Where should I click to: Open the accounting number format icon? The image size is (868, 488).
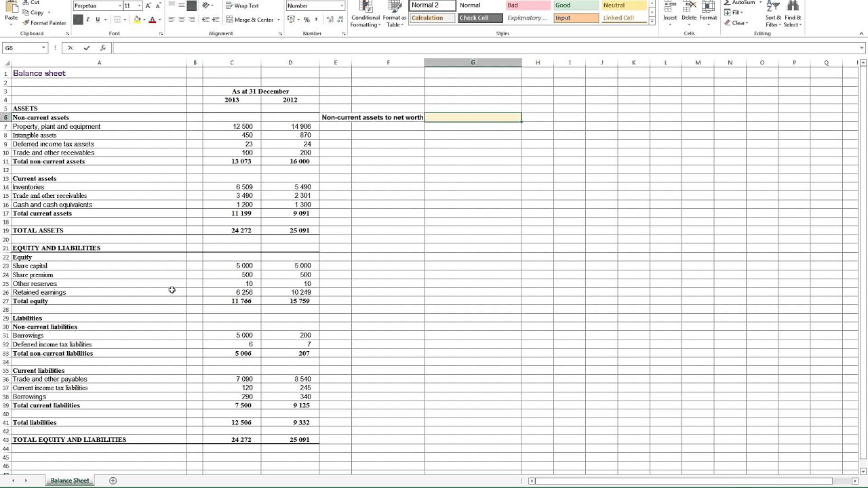pos(291,20)
